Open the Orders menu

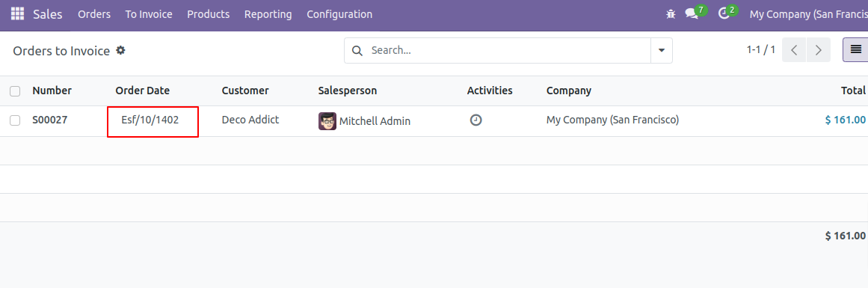[x=94, y=14]
